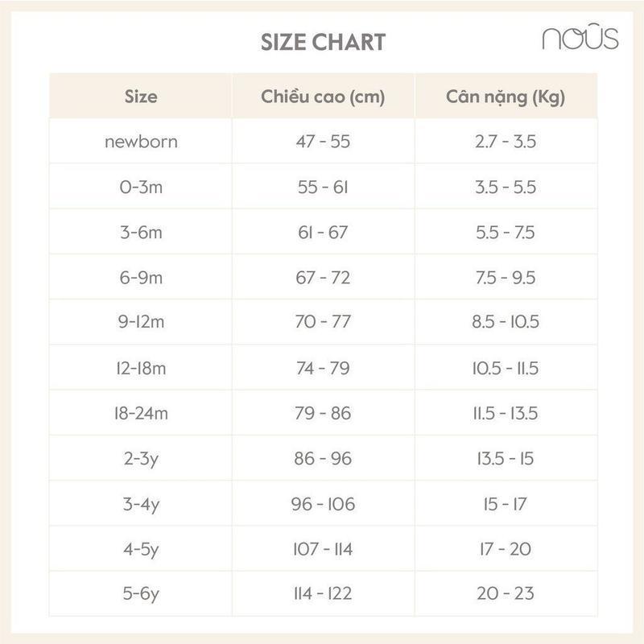Click the newborn size row label
The height and width of the screenshot is (644, 644).
[141, 142]
